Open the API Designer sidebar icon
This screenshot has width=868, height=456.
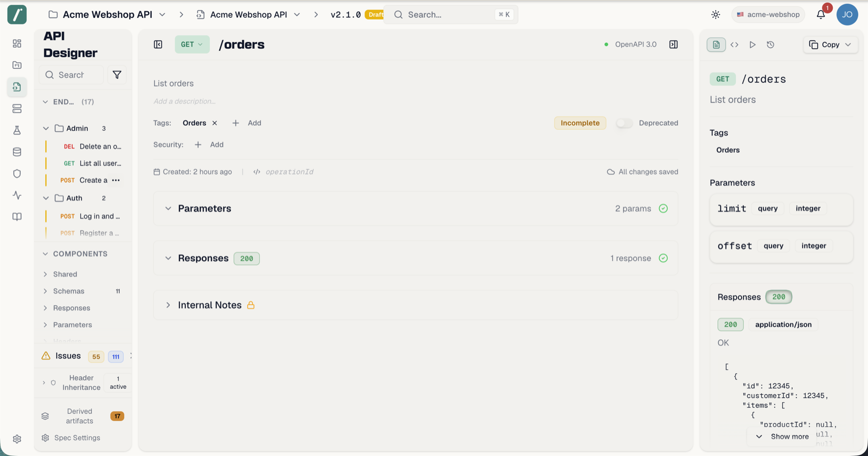coord(17,87)
